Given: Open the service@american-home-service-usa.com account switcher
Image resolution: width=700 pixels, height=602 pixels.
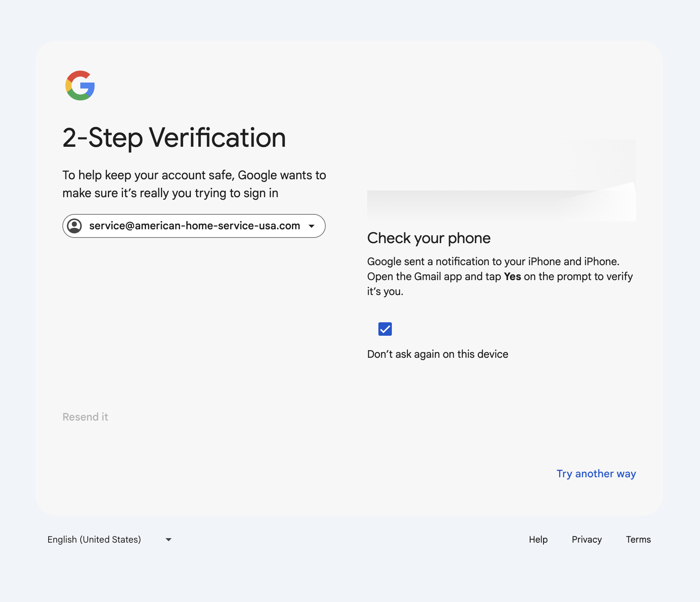Looking at the screenshot, I should [x=194, y=226].
